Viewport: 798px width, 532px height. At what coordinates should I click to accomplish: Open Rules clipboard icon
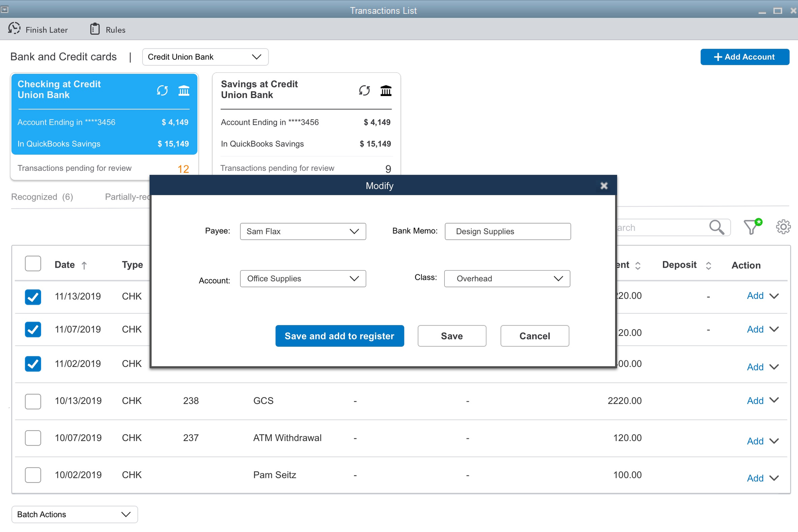95,29
